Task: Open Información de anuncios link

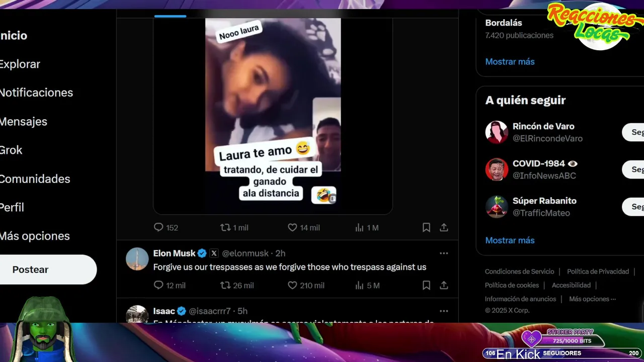Action: pos(520,299)
